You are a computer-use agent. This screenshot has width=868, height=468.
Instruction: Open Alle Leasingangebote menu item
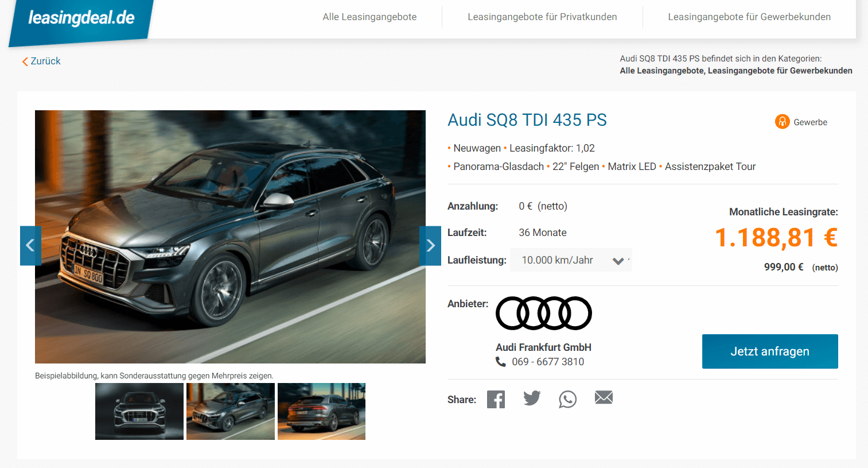pyautogui.click(x=369, y=17)
